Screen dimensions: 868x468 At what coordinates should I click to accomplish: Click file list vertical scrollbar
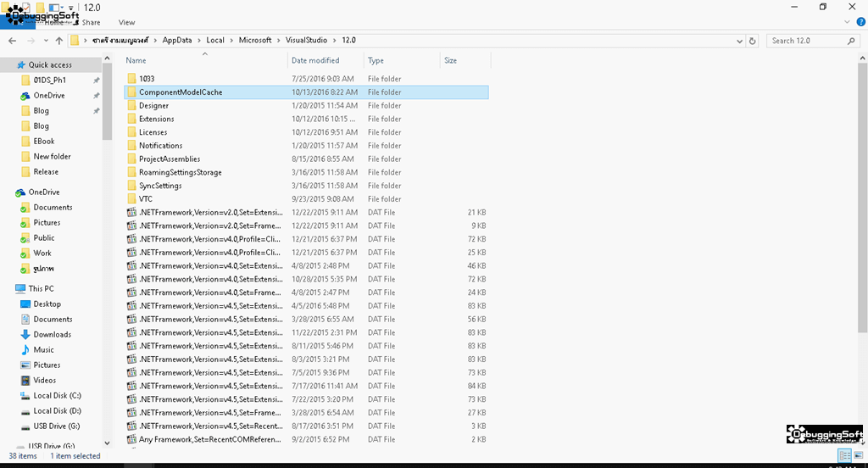[x=862, y=198]
